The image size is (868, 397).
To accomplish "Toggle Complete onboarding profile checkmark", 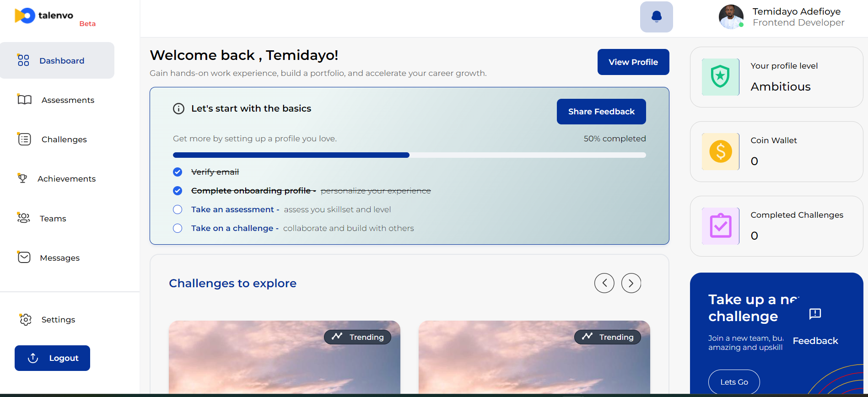I will click(178, 191).
